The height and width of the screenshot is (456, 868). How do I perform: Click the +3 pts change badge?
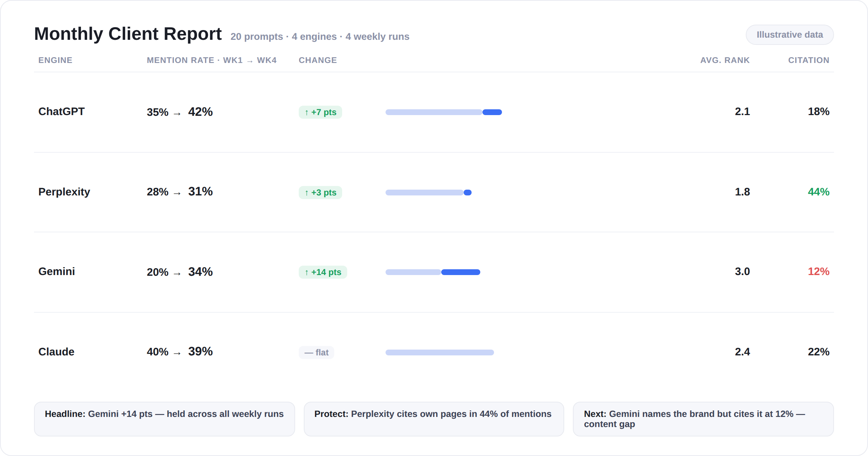point(320,193)
